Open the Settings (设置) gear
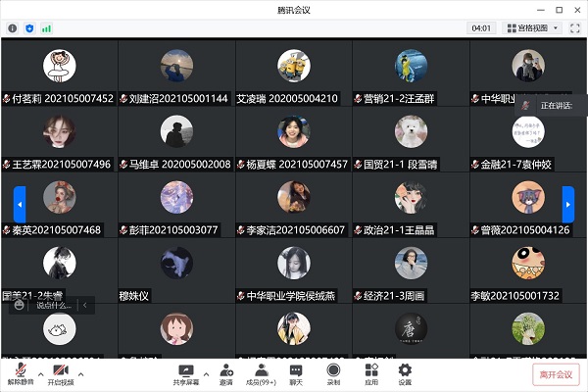This screenshot has width=588, height=392. tap(405, 374)
